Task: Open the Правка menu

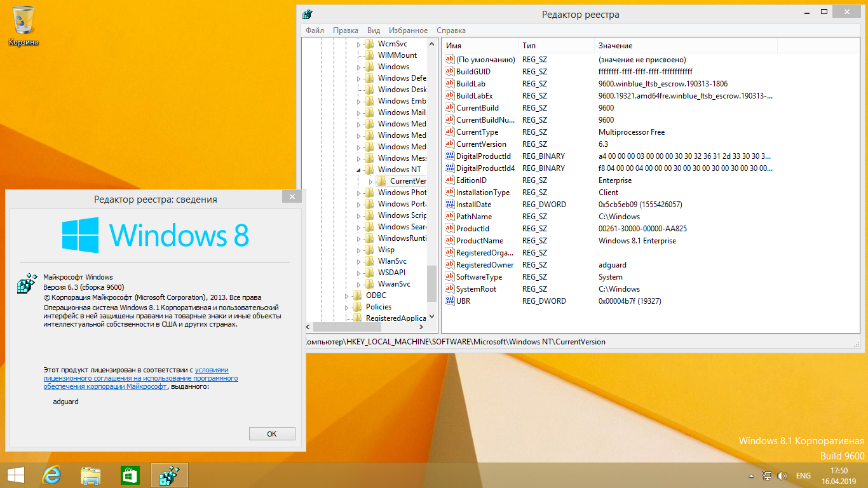Action: 346,30
